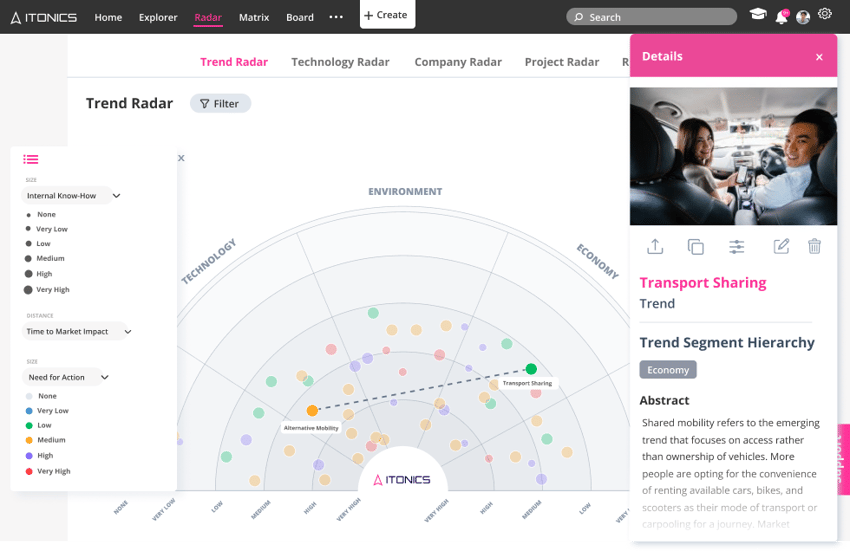Open the sliders settings icon in Details
Viewport: 850px width, 551px height.
point(737,246)
